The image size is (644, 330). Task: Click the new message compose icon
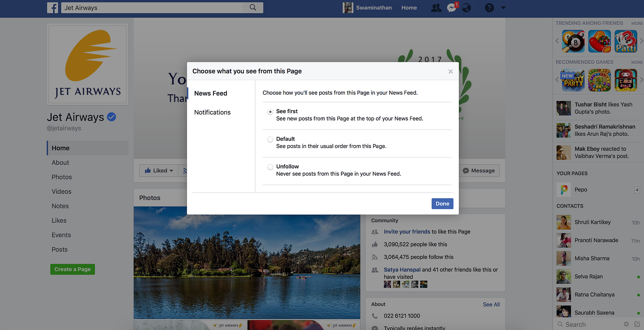(x=637, y=324)
